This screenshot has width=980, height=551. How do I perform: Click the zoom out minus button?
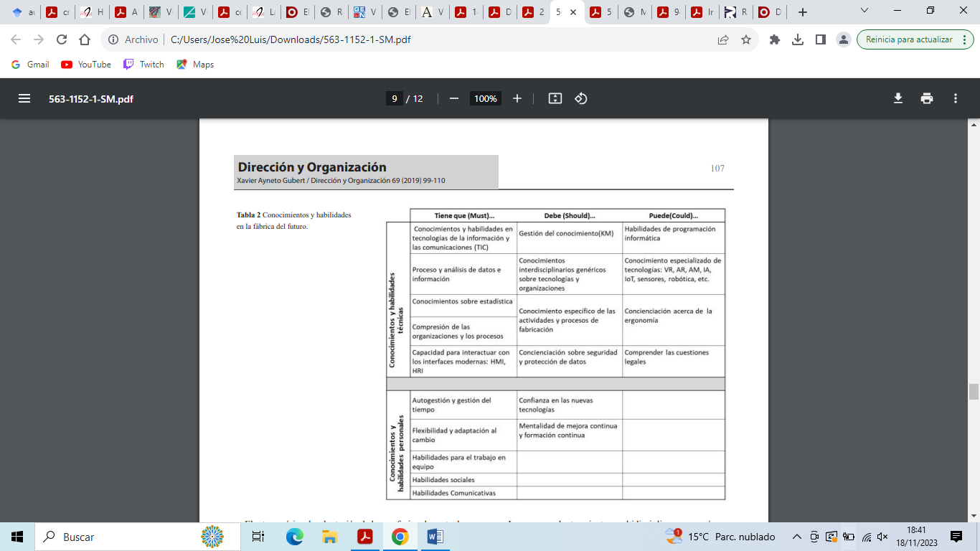pyautogui.click(x=453, y=99)
